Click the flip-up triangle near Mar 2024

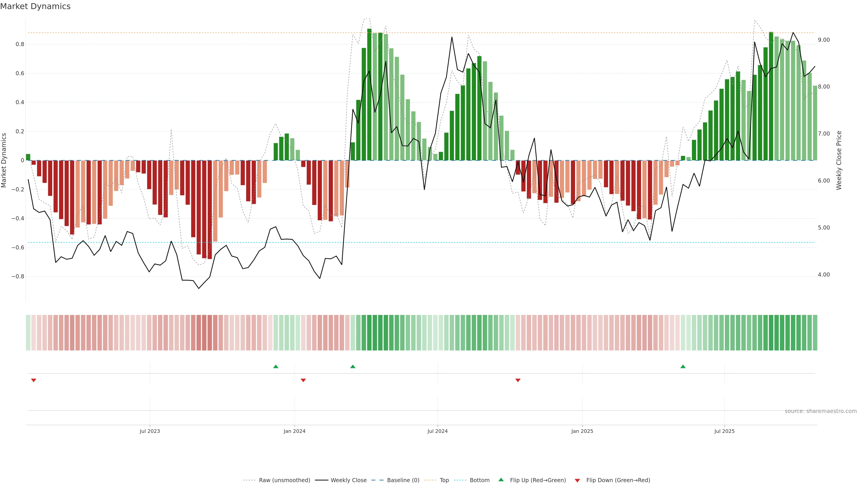(x=353, y=366)
